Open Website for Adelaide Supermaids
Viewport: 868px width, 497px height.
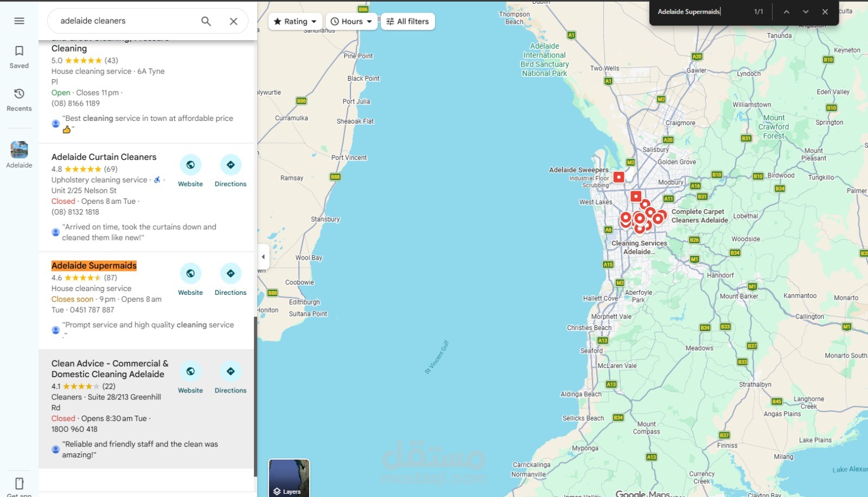[190, 280]
